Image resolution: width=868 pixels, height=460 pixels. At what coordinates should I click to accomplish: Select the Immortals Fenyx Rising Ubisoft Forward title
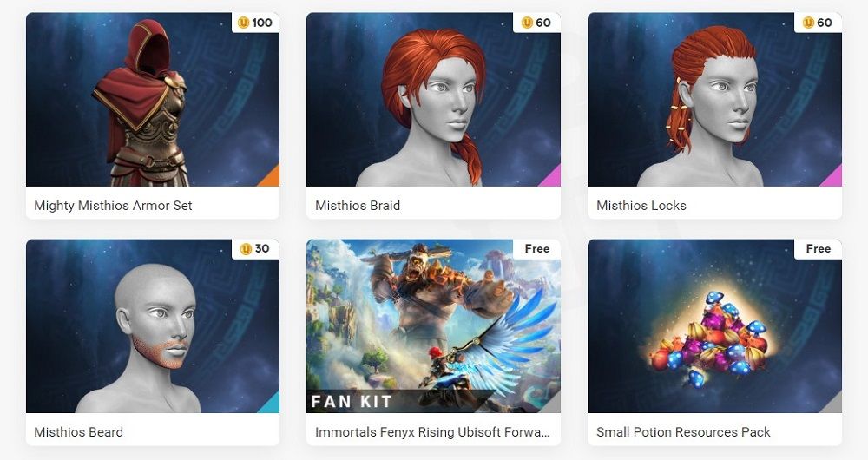point(432,432)
